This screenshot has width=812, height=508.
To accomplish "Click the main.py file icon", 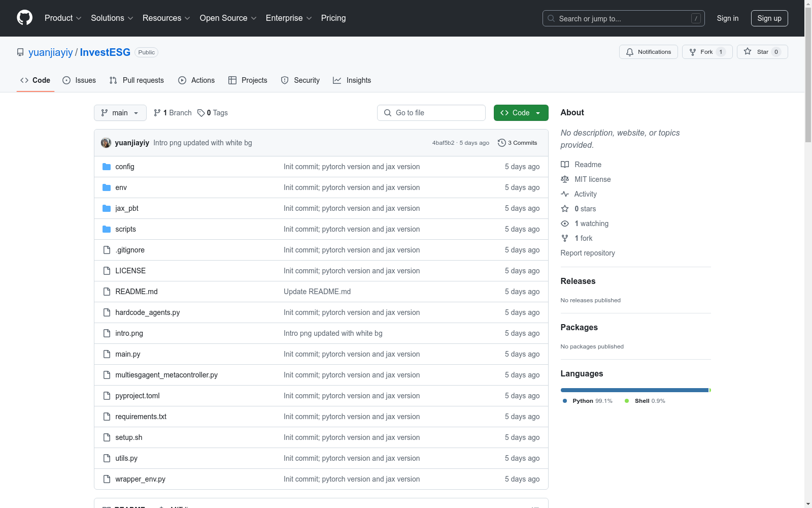I will click(107, 354).
